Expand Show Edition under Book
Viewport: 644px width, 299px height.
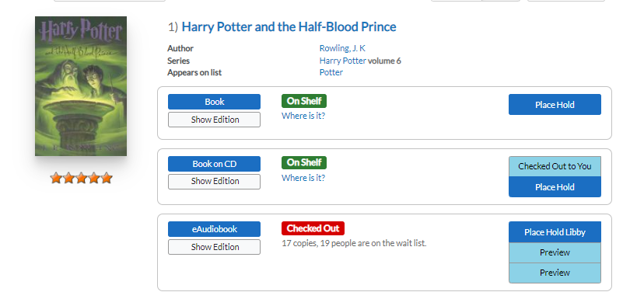click(214, 120)
